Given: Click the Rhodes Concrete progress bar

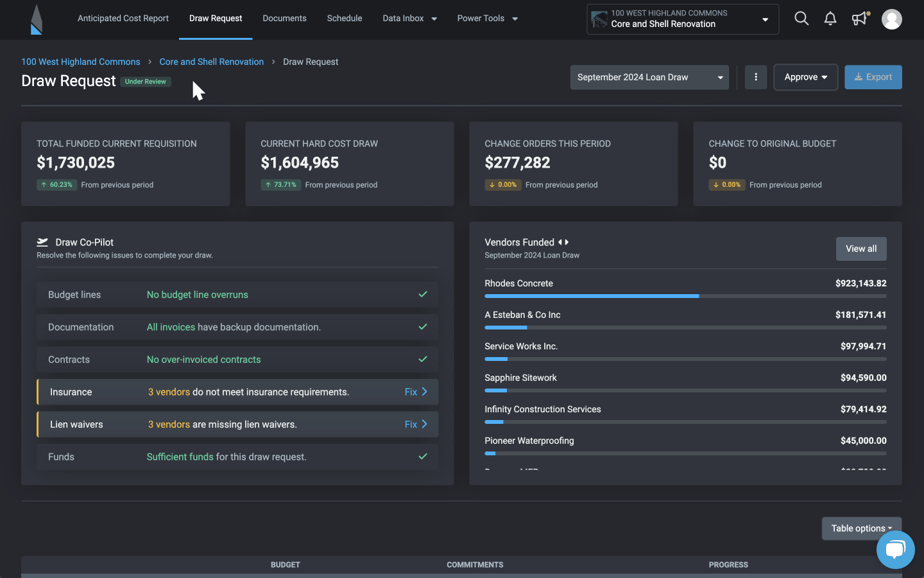Looking at the screenshot, I should (x=685, y=296).
